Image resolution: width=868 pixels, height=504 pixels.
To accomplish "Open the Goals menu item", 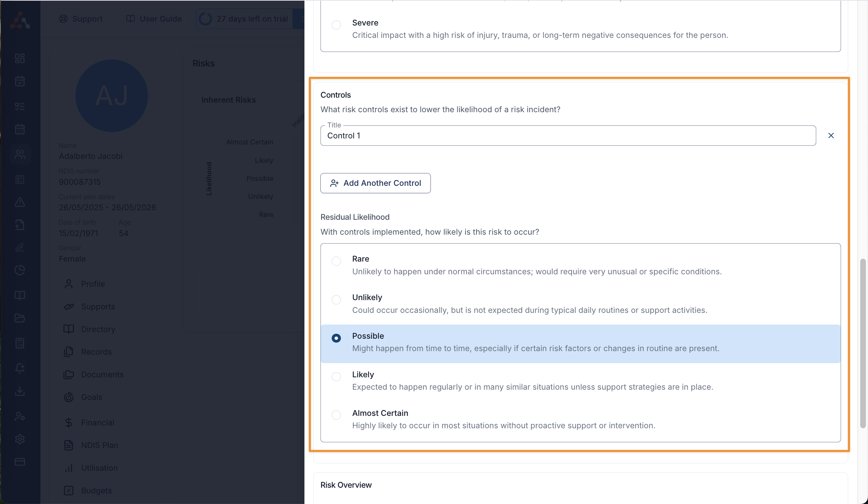I will click(x=91, y=397).
